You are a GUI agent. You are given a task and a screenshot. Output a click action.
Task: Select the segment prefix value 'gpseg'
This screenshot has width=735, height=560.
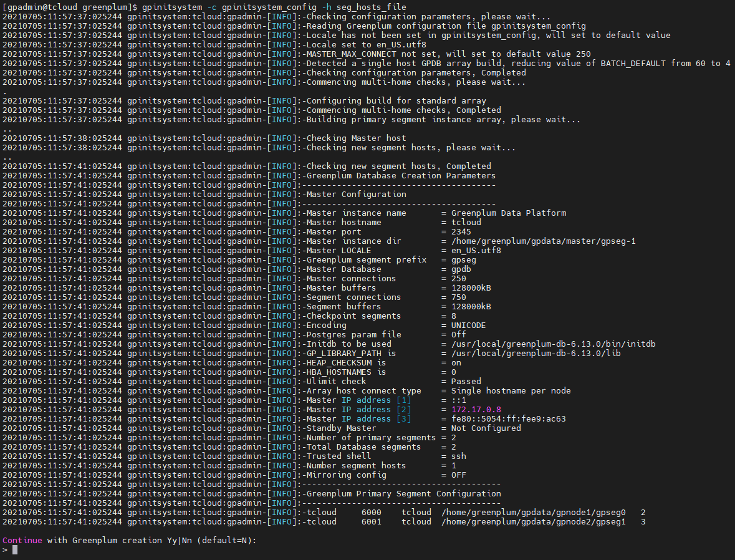coord(464,260)
